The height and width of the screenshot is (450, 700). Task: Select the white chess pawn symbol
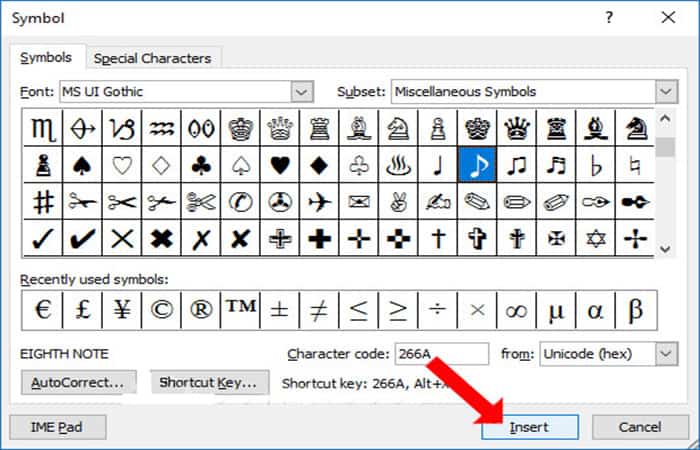[x=438, y=128]
